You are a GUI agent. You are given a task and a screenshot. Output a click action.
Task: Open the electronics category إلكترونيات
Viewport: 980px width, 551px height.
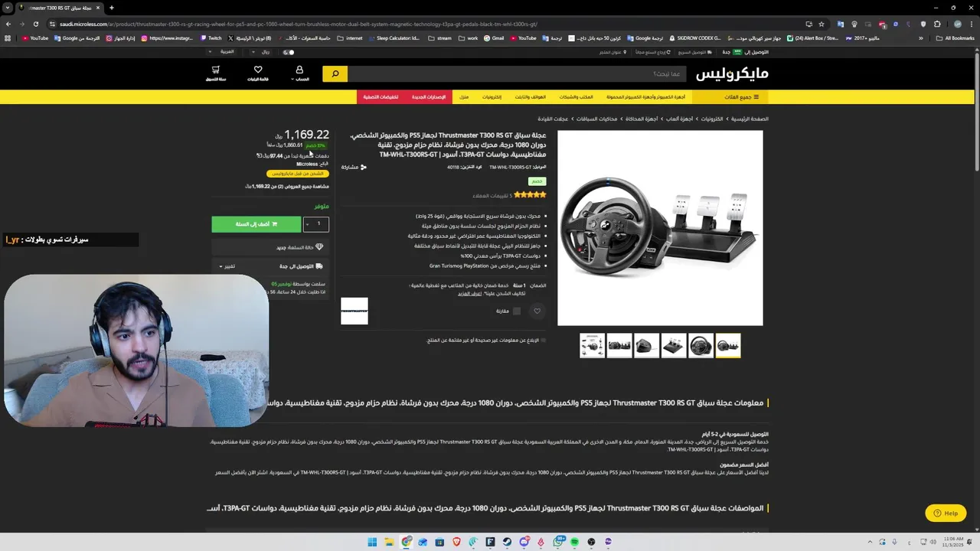point(492,97)
